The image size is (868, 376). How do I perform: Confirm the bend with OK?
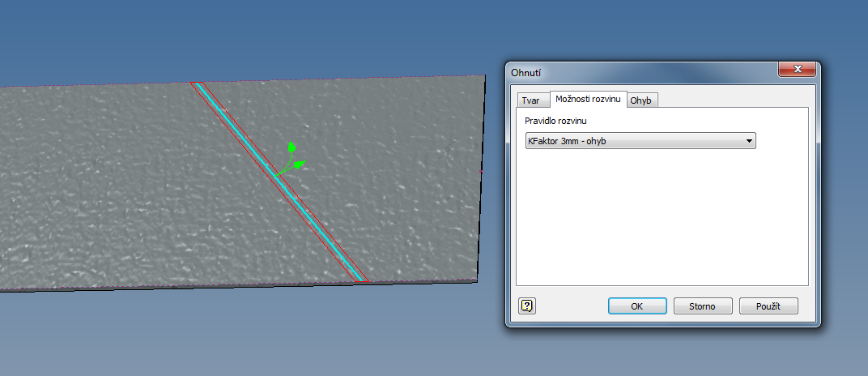636,306
